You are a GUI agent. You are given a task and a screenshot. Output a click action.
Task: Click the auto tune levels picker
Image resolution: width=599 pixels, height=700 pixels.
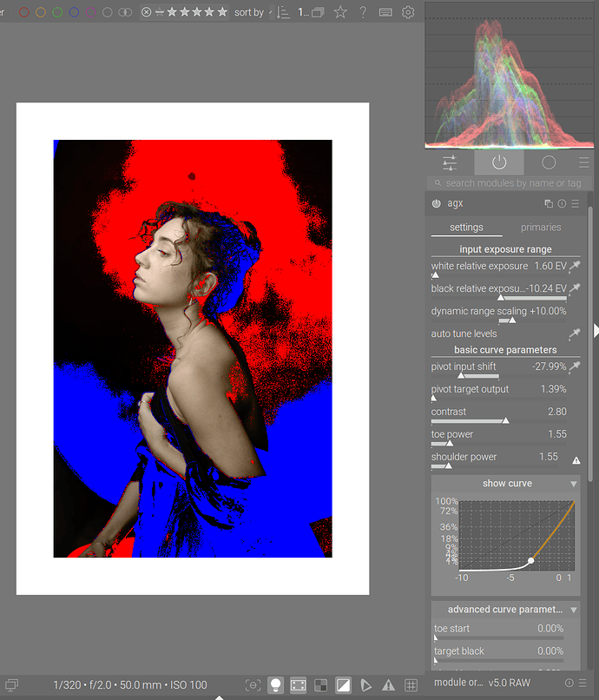[x=574, y=333]
